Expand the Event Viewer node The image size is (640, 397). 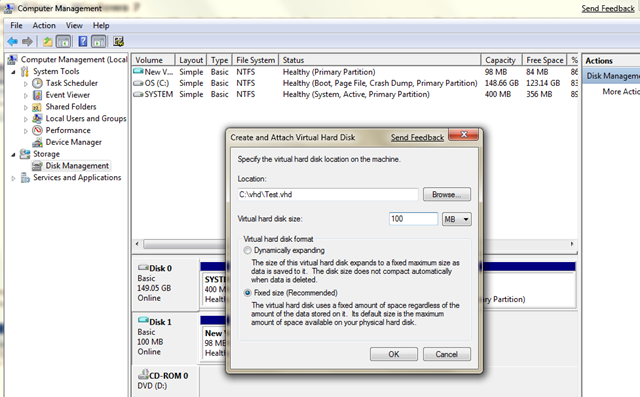click(x=26, y=95)
